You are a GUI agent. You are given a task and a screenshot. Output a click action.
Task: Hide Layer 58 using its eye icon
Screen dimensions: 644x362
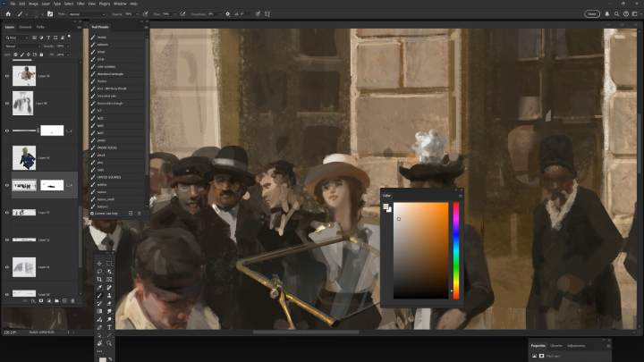(x=7, y=104)
